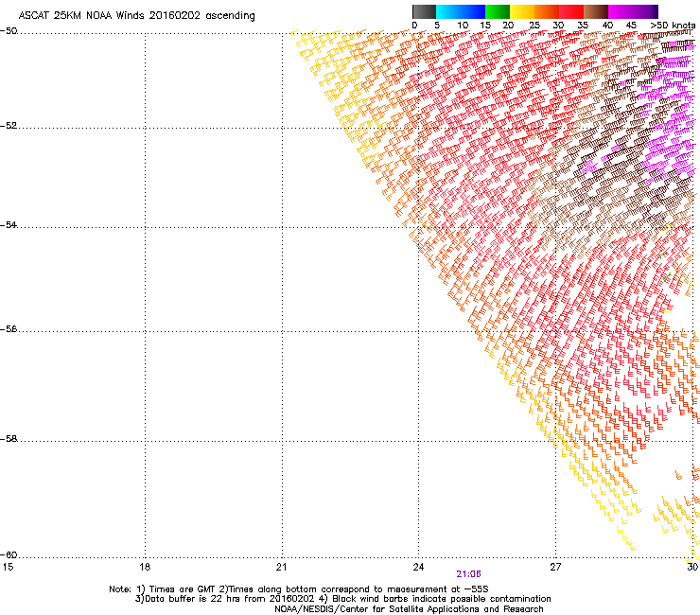Select the yellow 20-25 knots legend segment

(522, 11)
